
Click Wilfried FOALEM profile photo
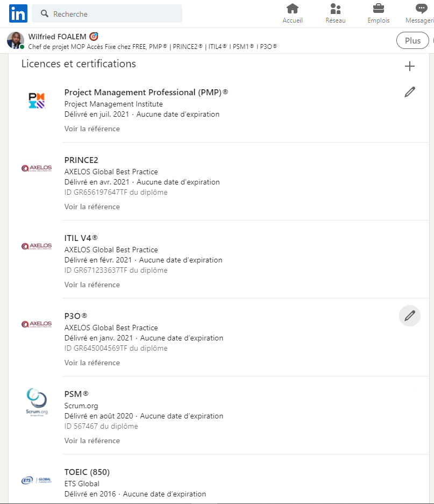click(x=16, y=40)
